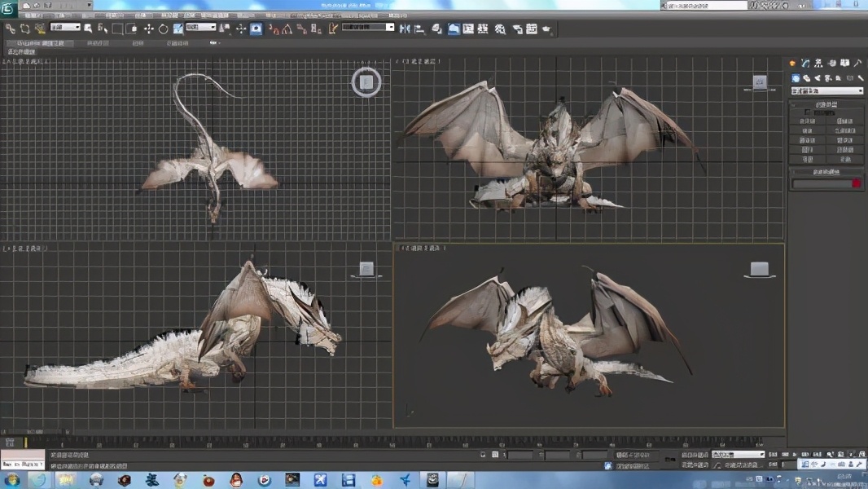The height and width of the screenshot is (489, 868).
Task: Switch to the Modify command panel tab
Action: point(805,63)
